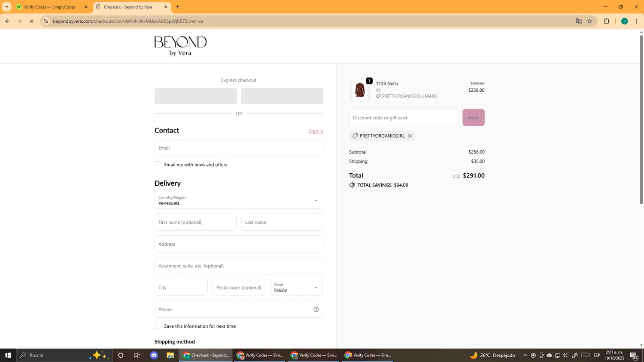Focus Discount code or gift card field
This screenshot has height=362, width=644.
pos(403,118)
